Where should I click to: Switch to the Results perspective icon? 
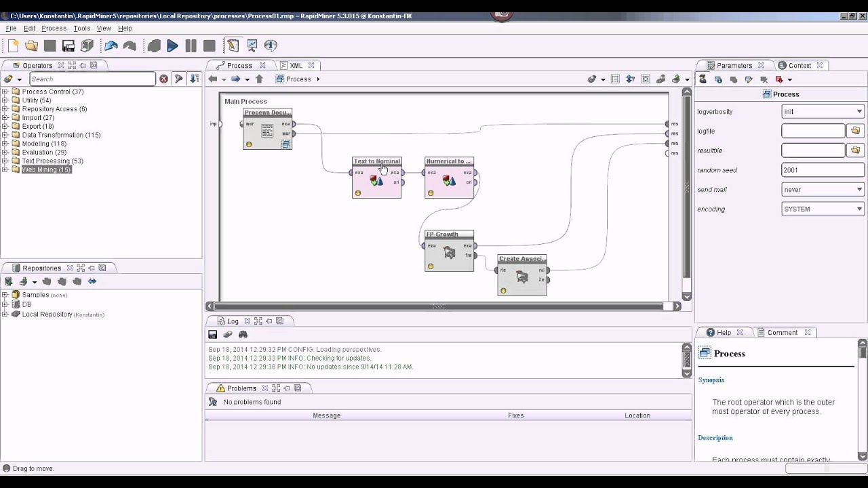(x=252, y=45)
